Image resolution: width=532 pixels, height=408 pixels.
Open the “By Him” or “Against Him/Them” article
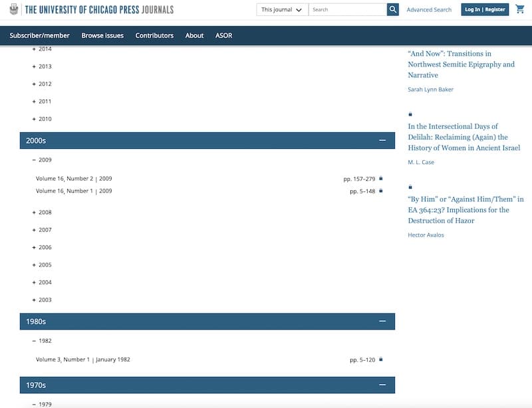465,210
